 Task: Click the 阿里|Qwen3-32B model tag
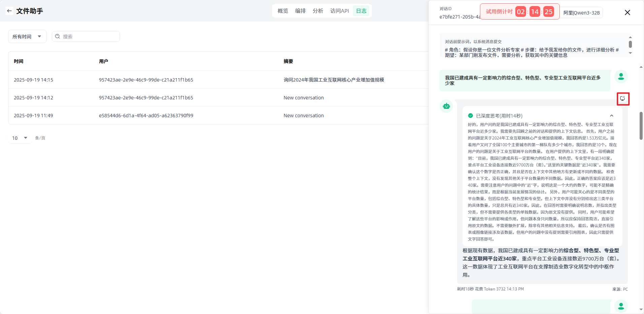(x=581, y=13)
